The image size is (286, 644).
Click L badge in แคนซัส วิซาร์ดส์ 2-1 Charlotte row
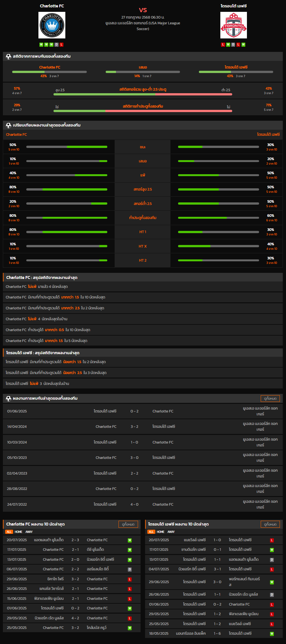pos(130,589)
